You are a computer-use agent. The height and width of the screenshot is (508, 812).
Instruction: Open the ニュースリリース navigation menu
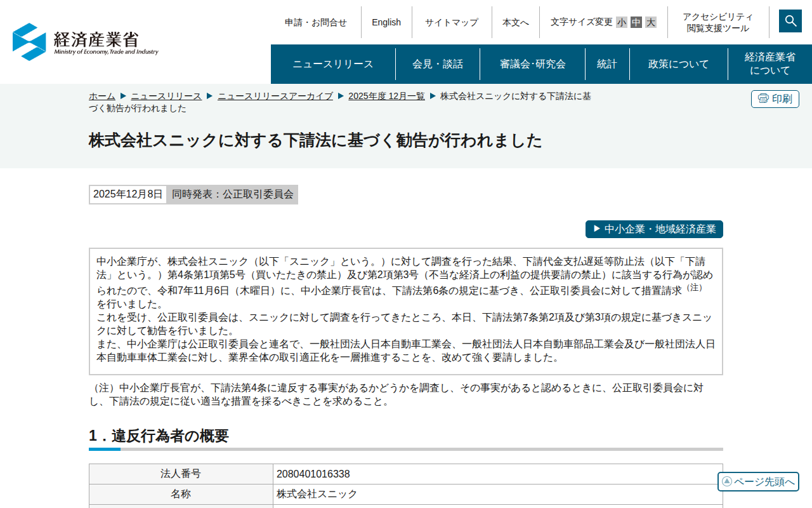(x=333, y=64)
